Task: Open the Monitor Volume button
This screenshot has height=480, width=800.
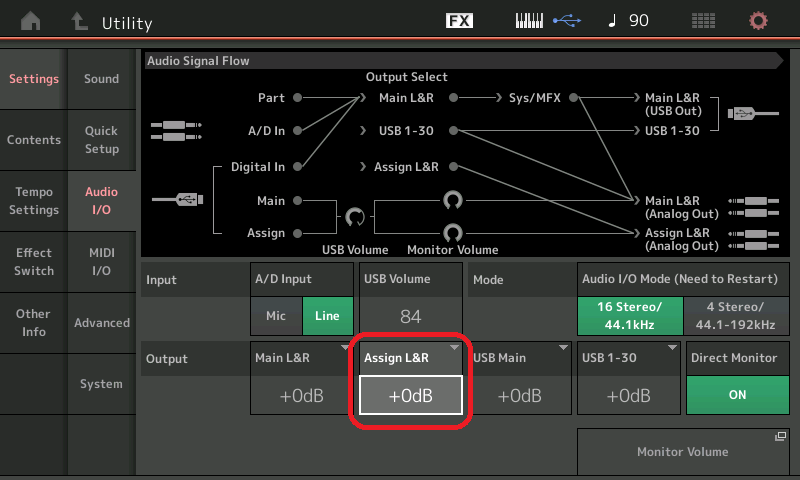Action: [x=683, y=452]
